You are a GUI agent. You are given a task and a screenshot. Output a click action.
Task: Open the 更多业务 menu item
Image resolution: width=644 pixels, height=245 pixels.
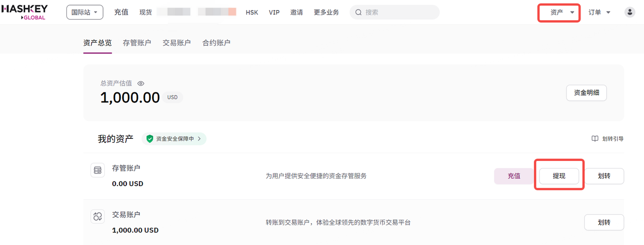point(326,13)
